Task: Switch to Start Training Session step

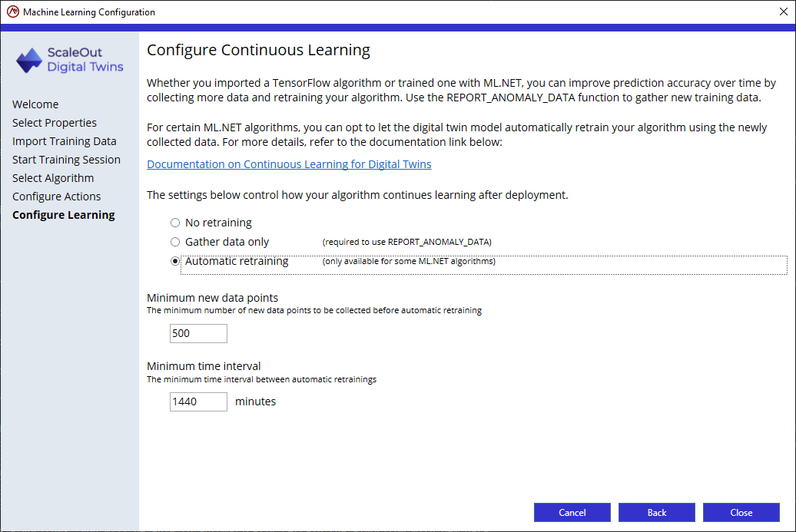Action: pyautogui.click(x=67, y=160)
